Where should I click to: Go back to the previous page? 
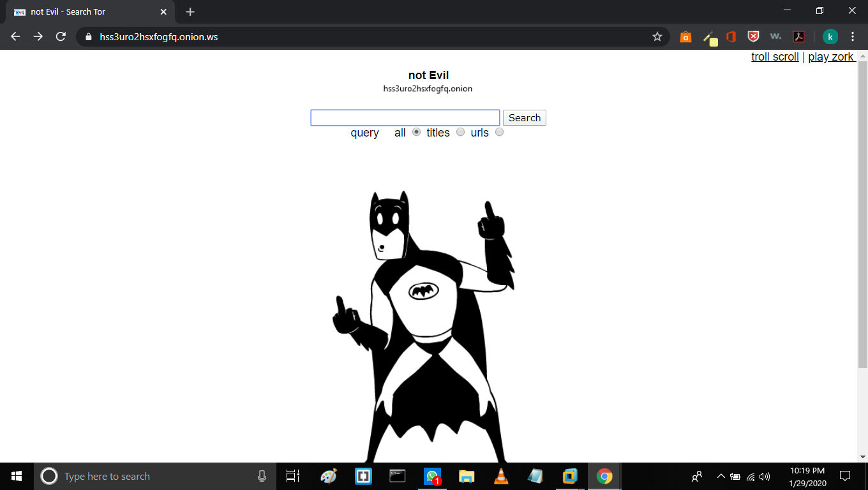click(15, 36)
